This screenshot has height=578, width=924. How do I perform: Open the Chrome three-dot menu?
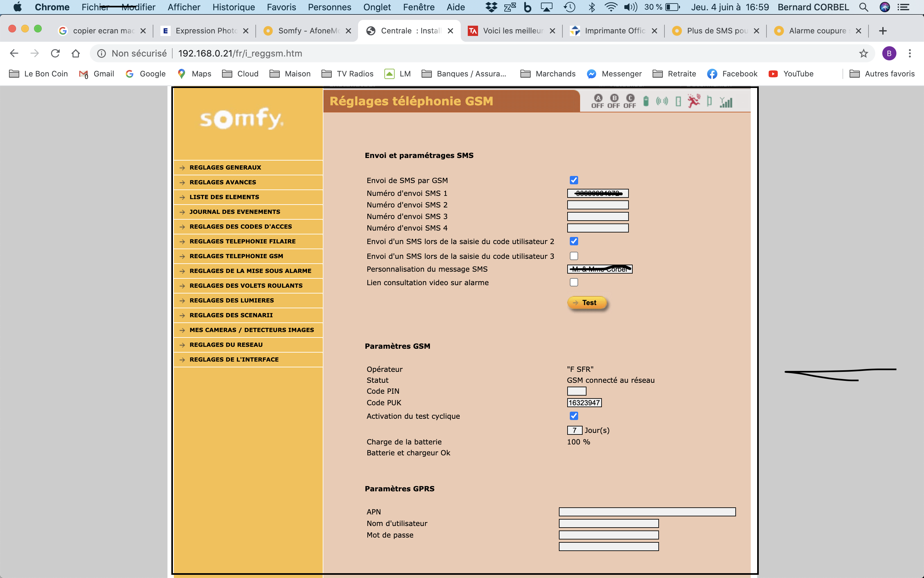click(x=910, y=54)
